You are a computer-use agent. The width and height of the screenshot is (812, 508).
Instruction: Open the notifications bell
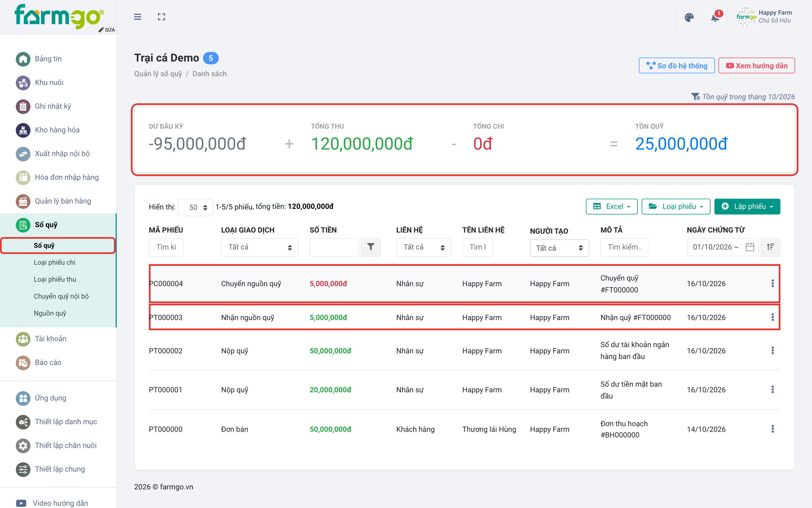click(715, 17)
